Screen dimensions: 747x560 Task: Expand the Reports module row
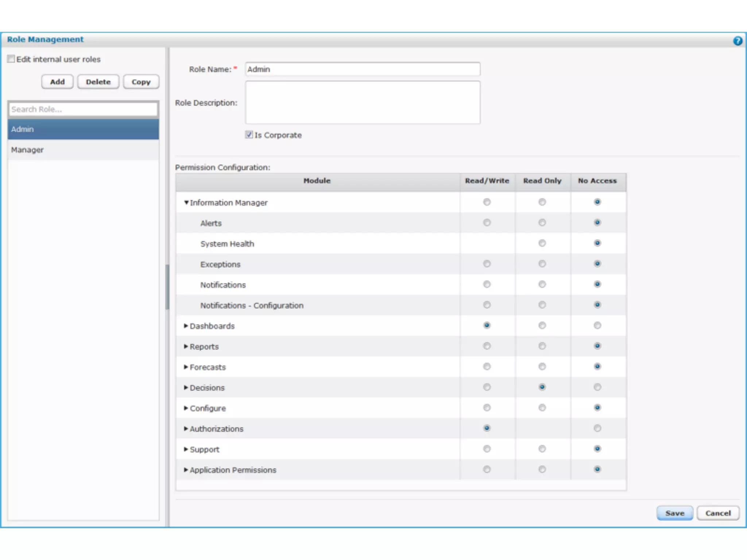[186, 346]
